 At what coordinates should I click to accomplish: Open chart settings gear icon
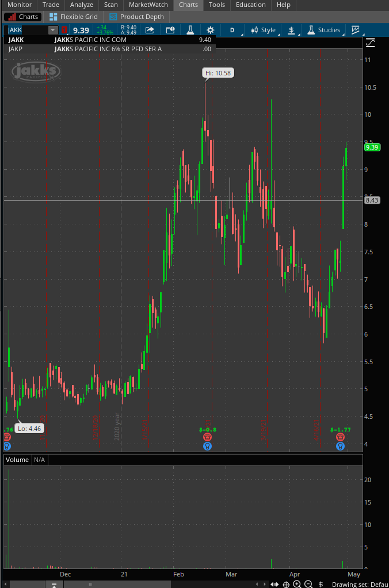(211, 30)
